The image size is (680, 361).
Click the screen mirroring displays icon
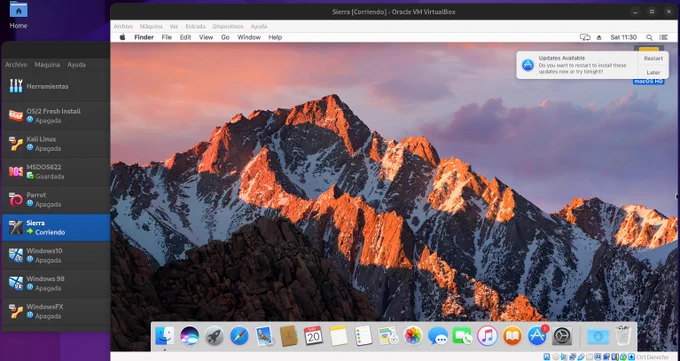click(x=585, y=37)
